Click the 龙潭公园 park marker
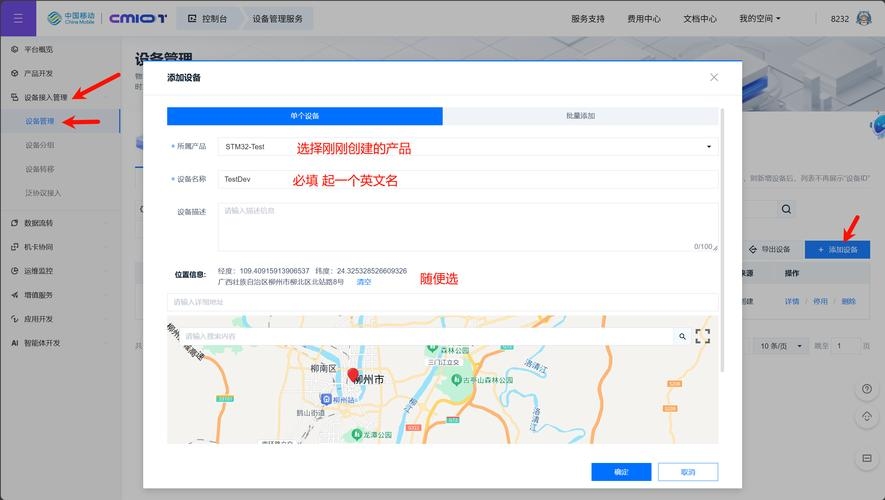Screen dimensions: 885x500 356,434
